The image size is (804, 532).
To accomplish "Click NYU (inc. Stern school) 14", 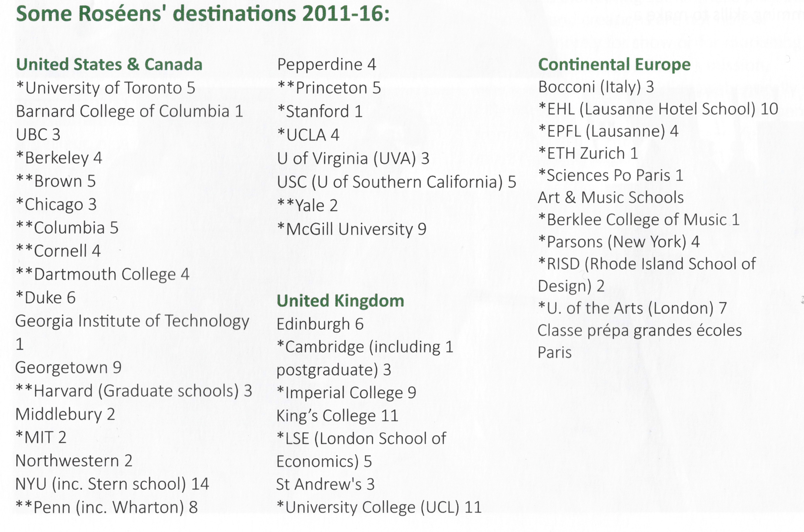I will coord(112,484).
